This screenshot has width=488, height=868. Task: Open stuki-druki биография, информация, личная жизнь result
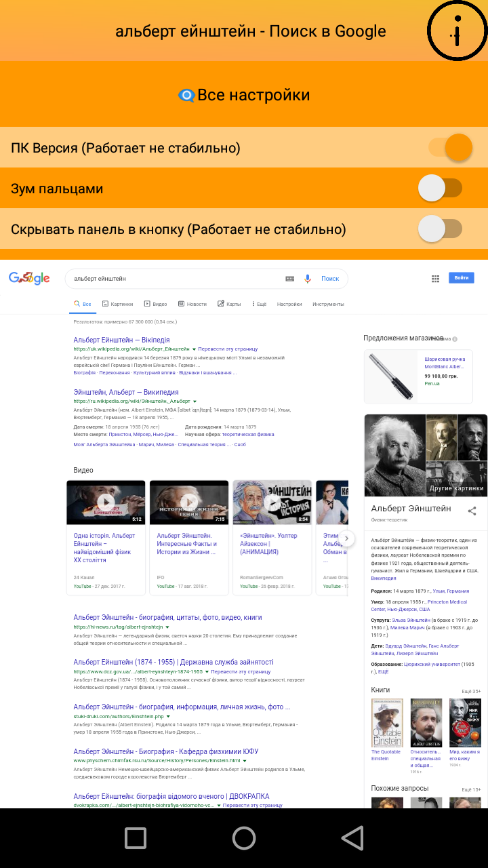(182, 707)
